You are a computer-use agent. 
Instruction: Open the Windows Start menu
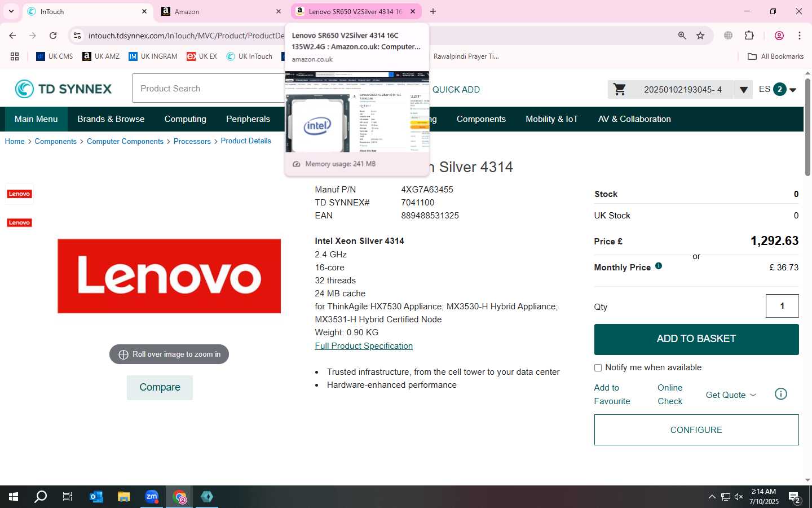pyautogui.click(x=14, y=497)
